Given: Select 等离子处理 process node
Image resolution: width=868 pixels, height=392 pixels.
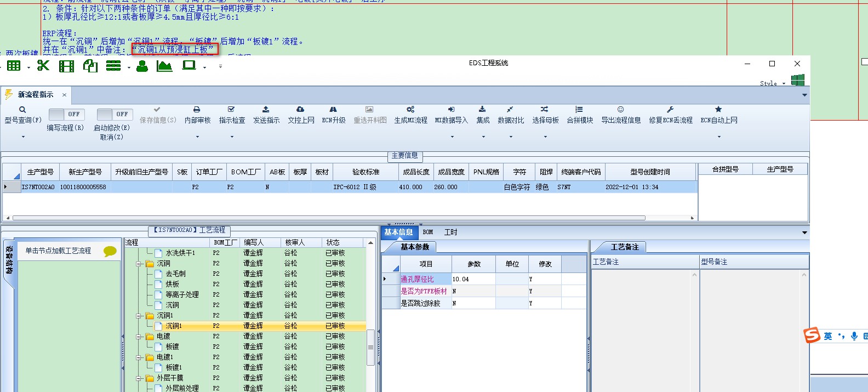Looking at the screenshot, I should click(x=182, y=295).
